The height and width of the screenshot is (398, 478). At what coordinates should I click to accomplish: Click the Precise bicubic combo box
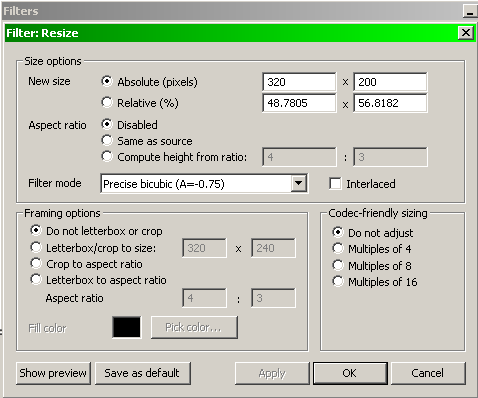coord(204,183)
